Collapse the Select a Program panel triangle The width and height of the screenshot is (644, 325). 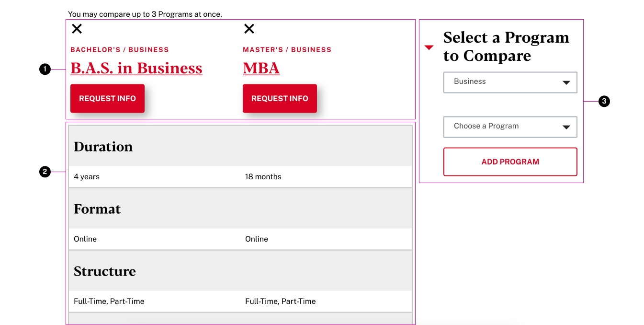(x=429, y=47)
